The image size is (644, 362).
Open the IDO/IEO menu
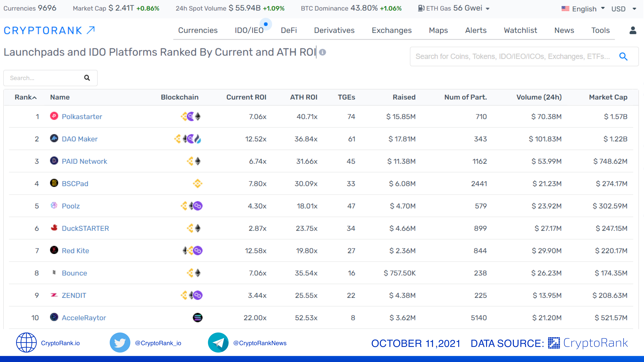point(249,30)
